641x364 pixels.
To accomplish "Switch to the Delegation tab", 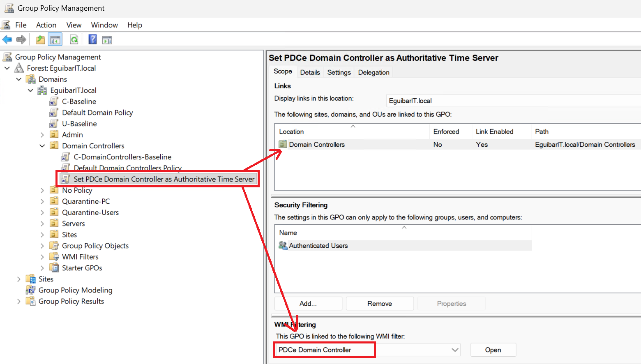I will (374, 72).
